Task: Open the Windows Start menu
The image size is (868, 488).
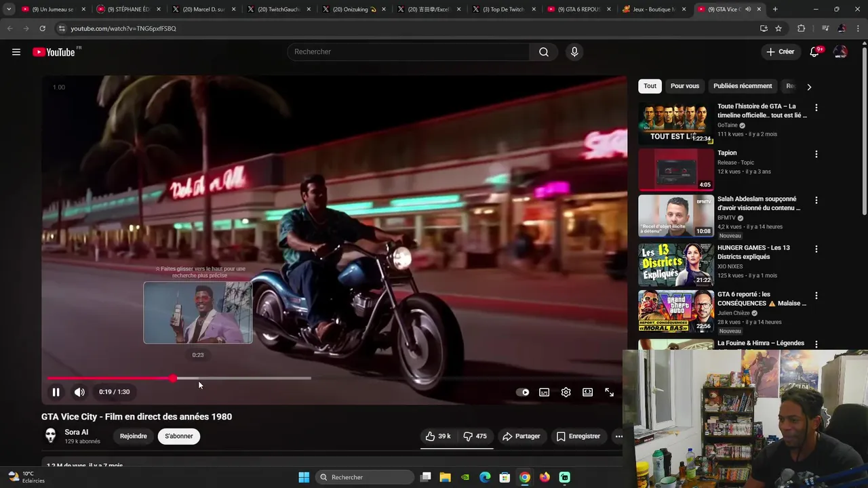Action: [x=304, y=477]
